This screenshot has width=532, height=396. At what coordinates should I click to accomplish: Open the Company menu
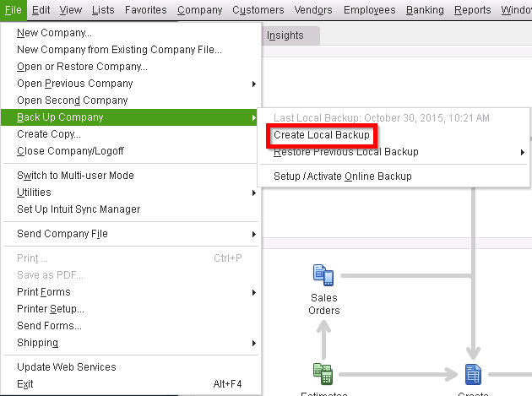click(x=199, y=10)
